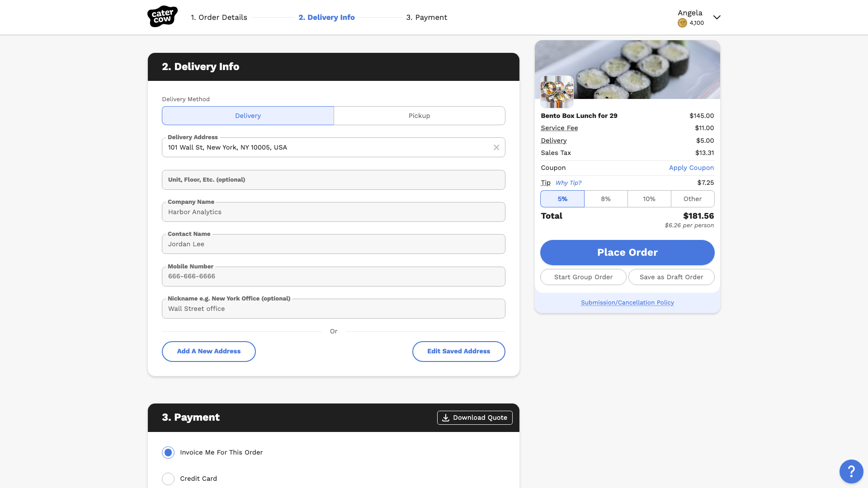The width and height of the screenshot is (868, 488).
Task: Click the CaterCow logo
Action: (162, 17)
